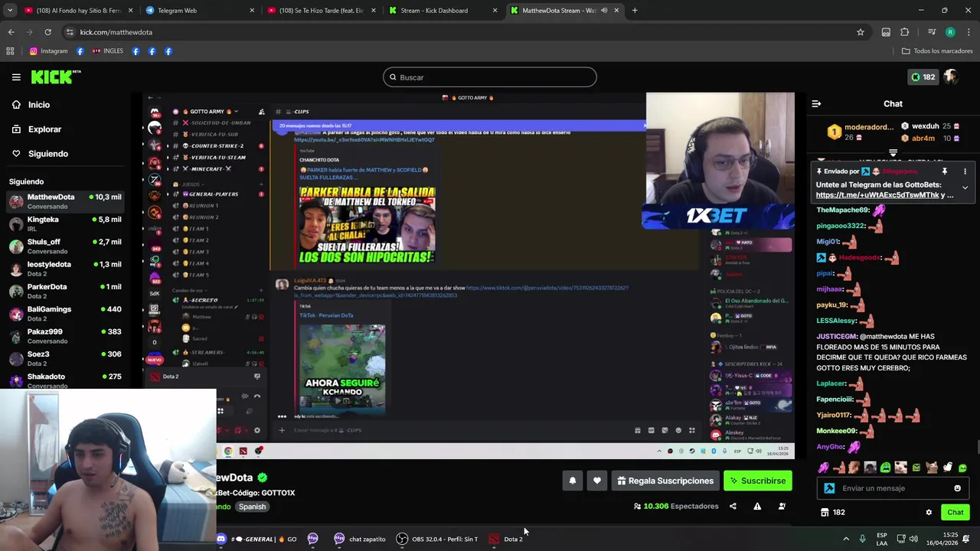Open Kingteka's channel in following list
The width and height of the screenshot is (980, 551).
(x=66, y=223)
